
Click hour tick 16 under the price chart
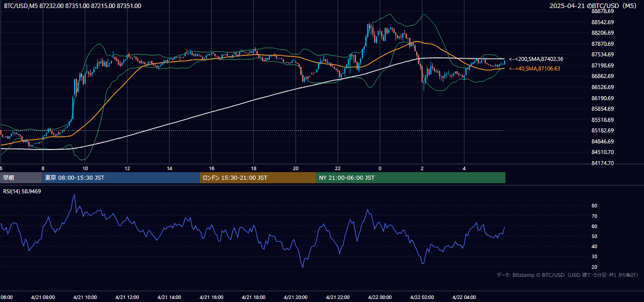[x=211, y=168]
